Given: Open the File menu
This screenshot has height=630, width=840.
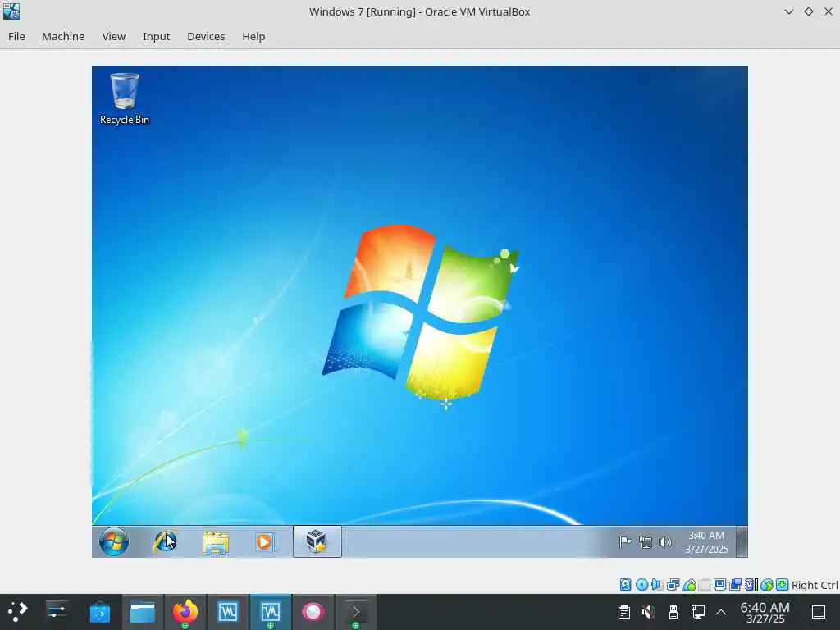Looking at the screenshot, I should 16,36.
